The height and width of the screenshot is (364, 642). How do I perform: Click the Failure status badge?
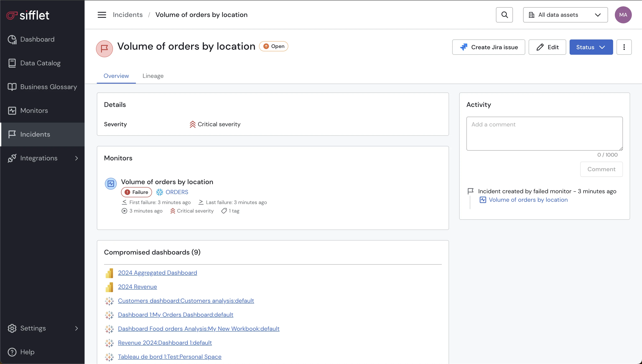136,192
